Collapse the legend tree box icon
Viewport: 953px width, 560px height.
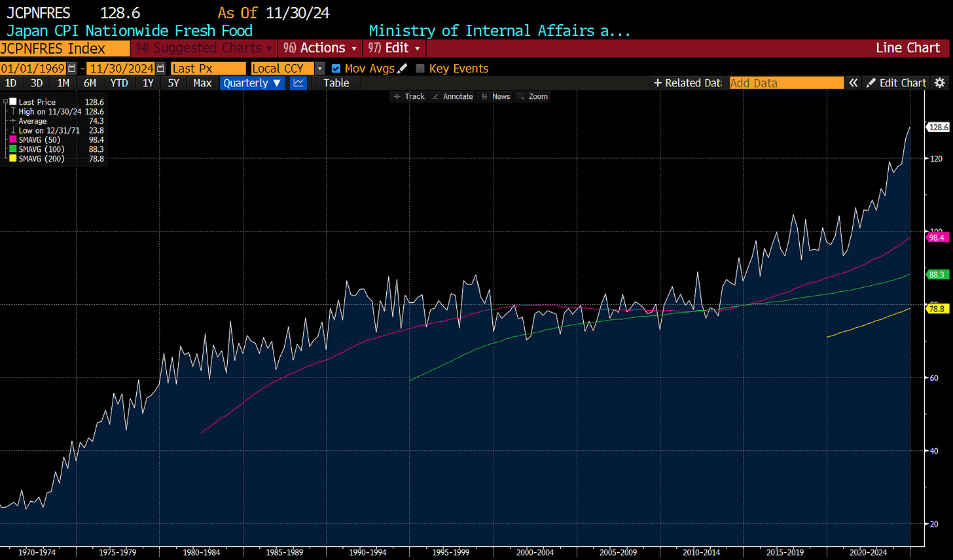tap(6, 102)
